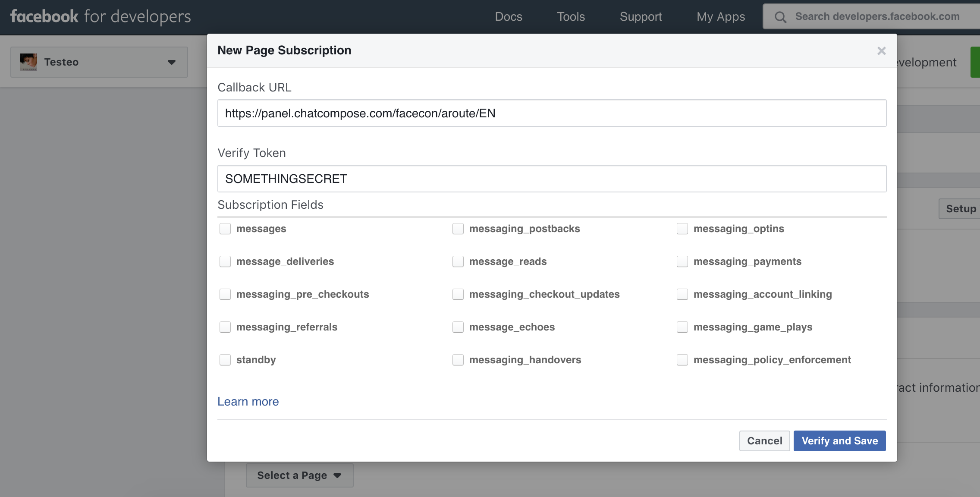Click the Setup button behind dialog
The image size is (980, 497).
coord(960,209)
